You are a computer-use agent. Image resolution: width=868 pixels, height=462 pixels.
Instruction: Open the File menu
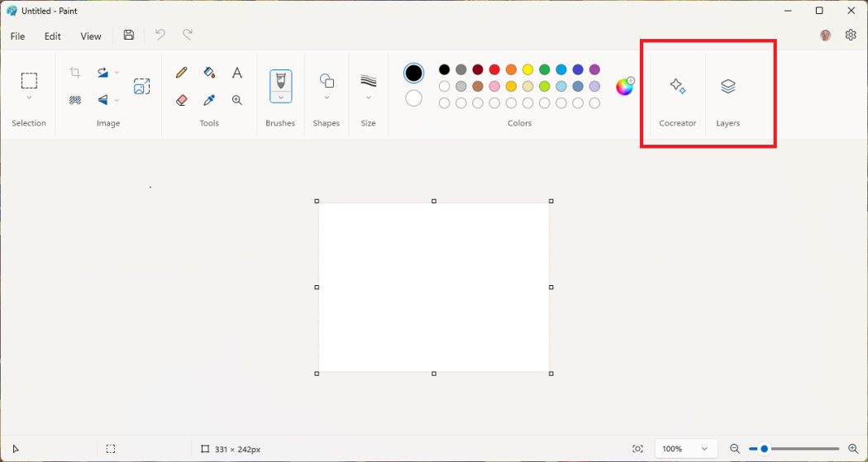17,36
